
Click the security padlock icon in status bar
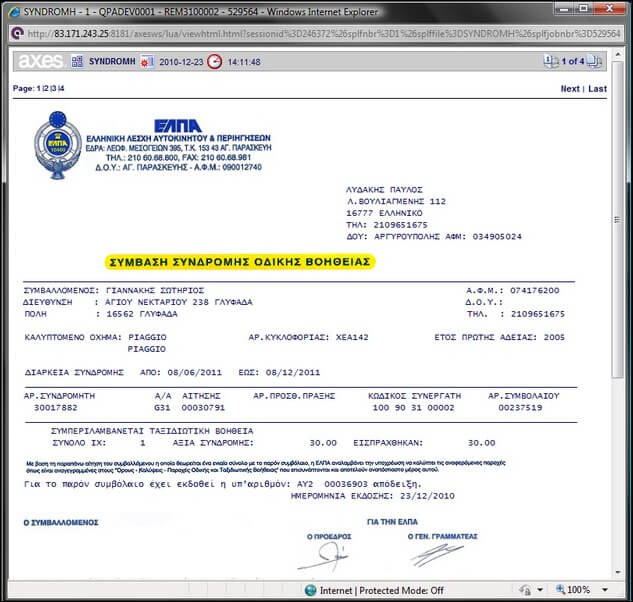tap(525, 590)
